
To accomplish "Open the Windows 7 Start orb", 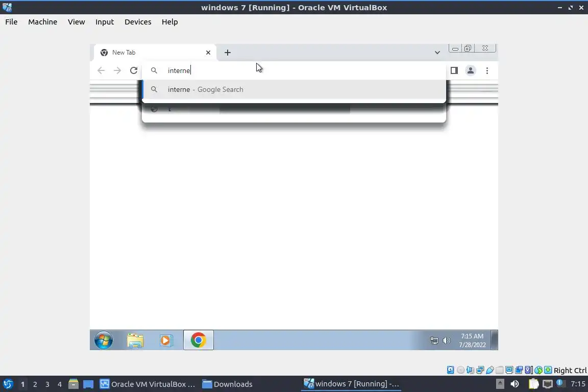I will coord(104,340).
